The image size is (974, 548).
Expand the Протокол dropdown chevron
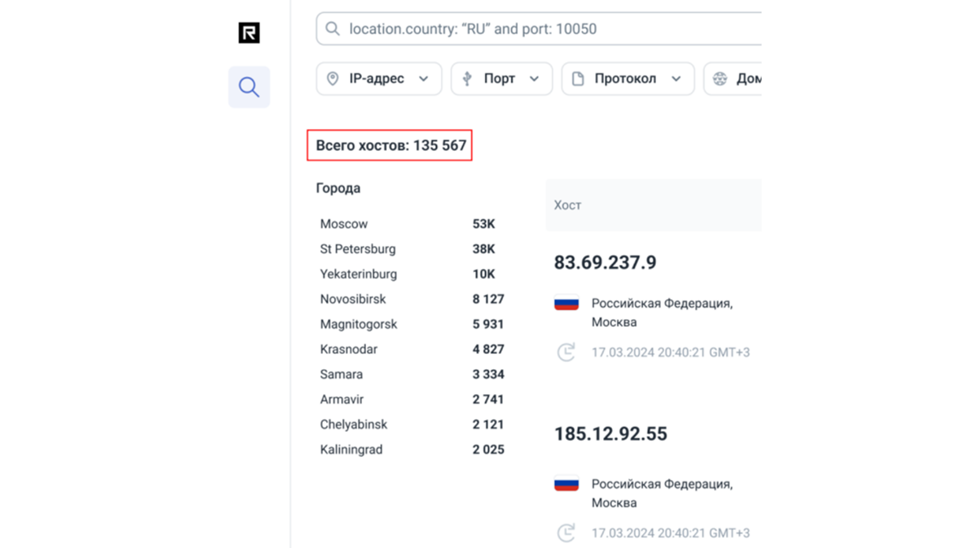(676, 79)
